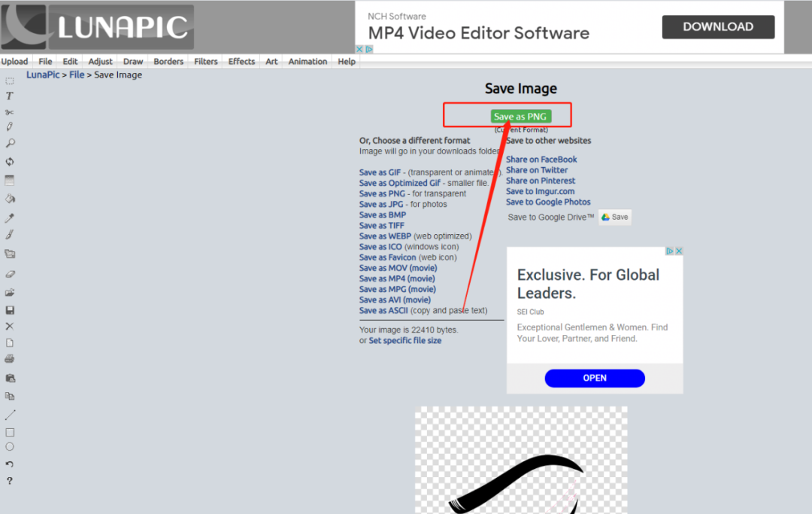Click the printer icon
This screenshot has height=514, width=812.
(x=9, y=358)
